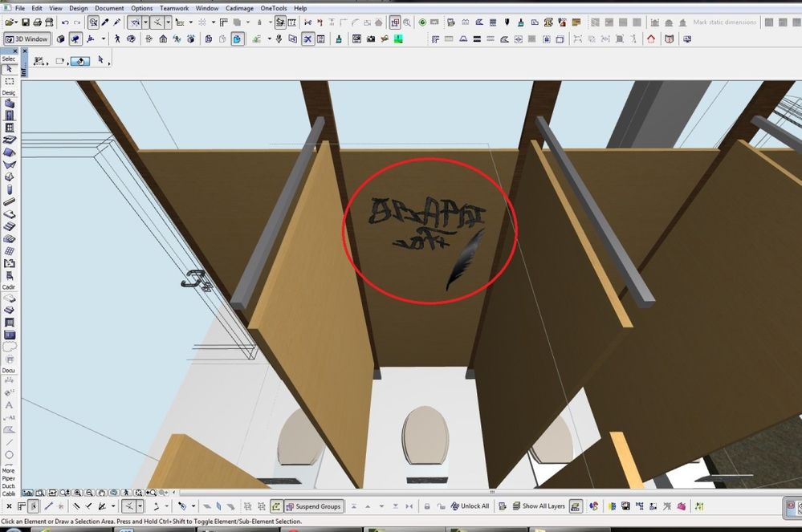Click the 'Docu' toolbox section label
Viewport: 802px width, 532px height.
point(8,371)
